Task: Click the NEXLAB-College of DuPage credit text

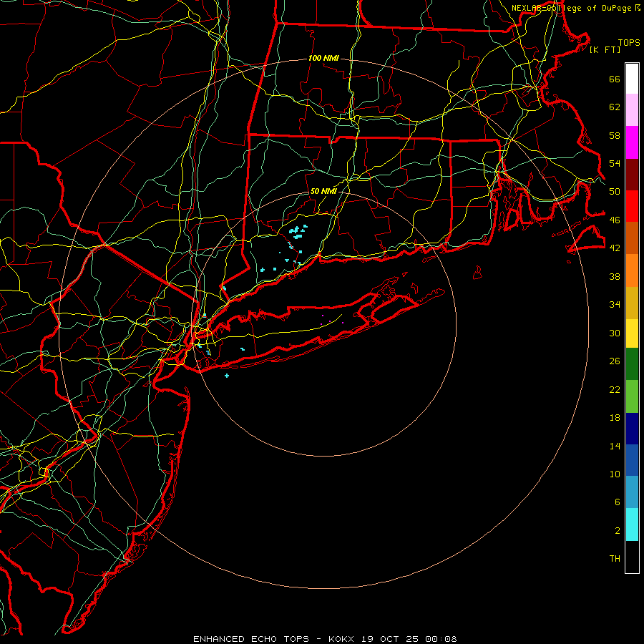Action: (x=571, y=8)
